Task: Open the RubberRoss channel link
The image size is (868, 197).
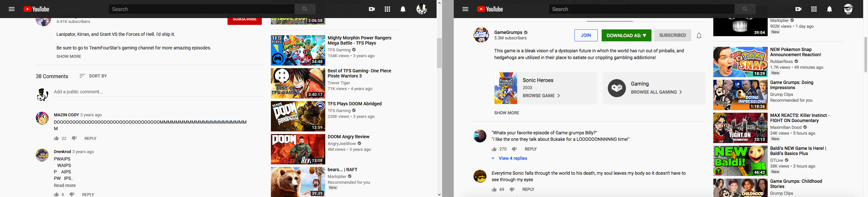Action: 781,61
